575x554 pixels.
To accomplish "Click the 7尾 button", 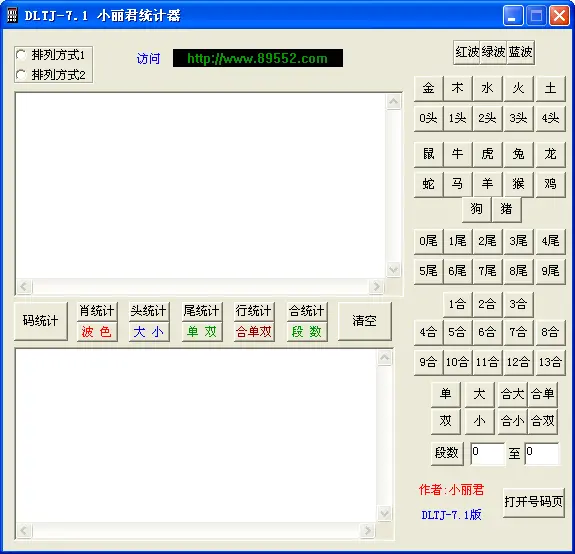I will click(x=487, y=271).
